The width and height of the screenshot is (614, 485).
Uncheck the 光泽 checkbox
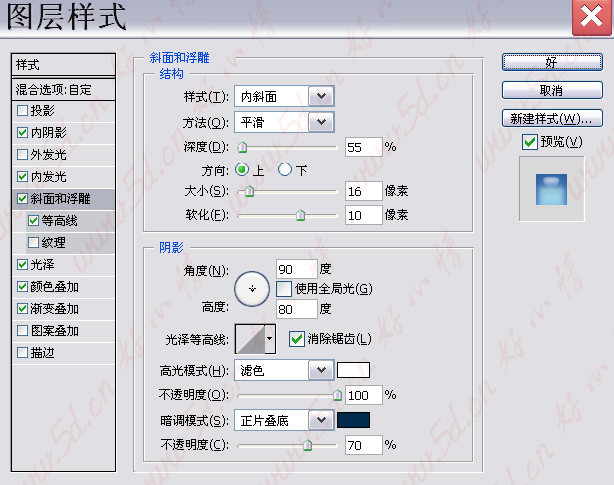pyautogui.click(x=22, y=264)
